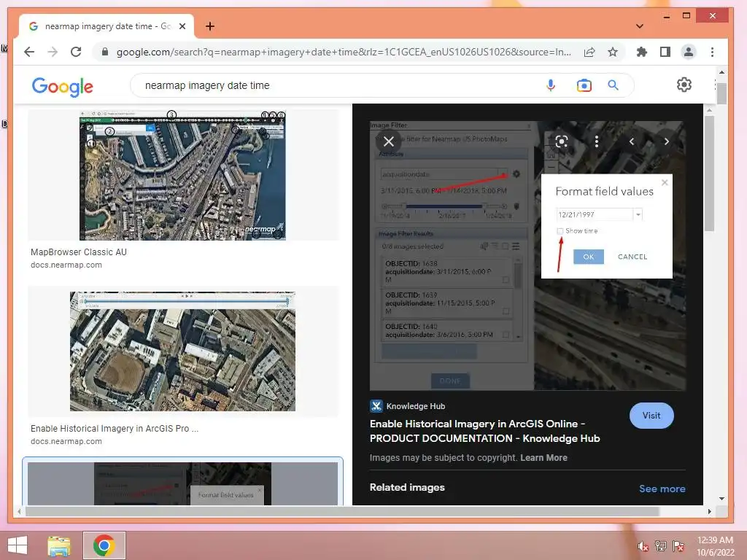
Task: Open the Windows Start menu
Action: click(18, 545)
